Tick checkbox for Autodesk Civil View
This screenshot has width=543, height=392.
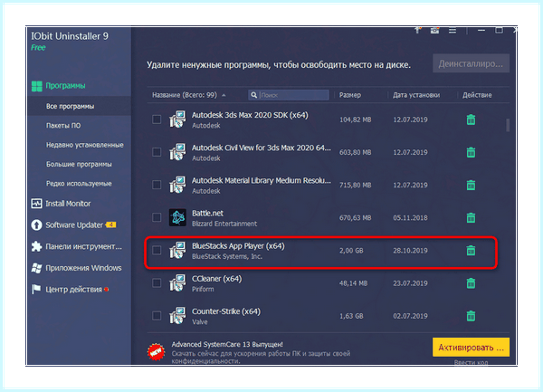[x=157, y=152]
